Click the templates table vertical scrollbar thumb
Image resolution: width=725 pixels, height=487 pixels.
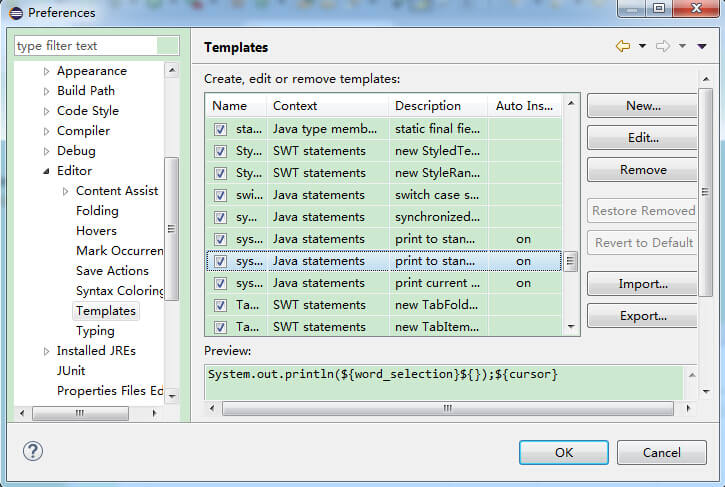click(571, 261)
